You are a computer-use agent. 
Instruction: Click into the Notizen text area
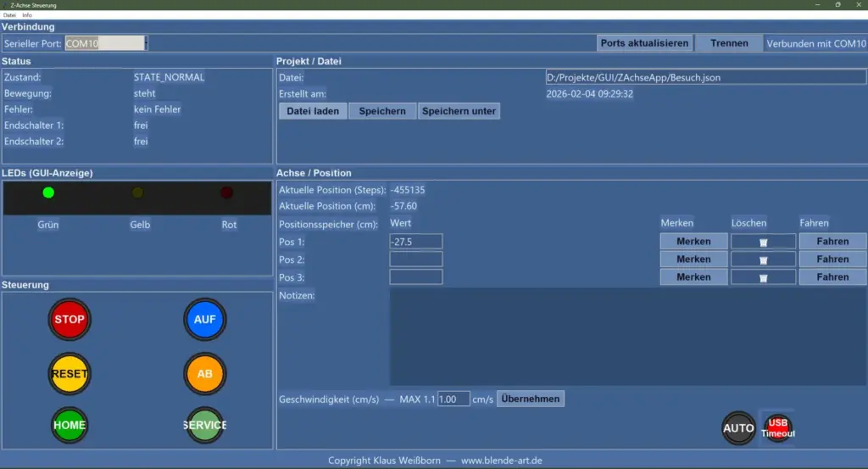click(x=628, y=337)
